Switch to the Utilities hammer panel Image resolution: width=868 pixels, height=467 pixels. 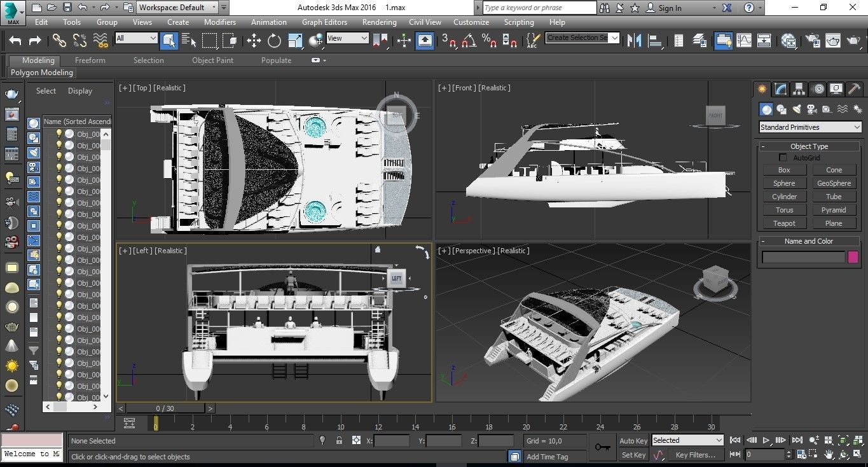coord(854,89)
